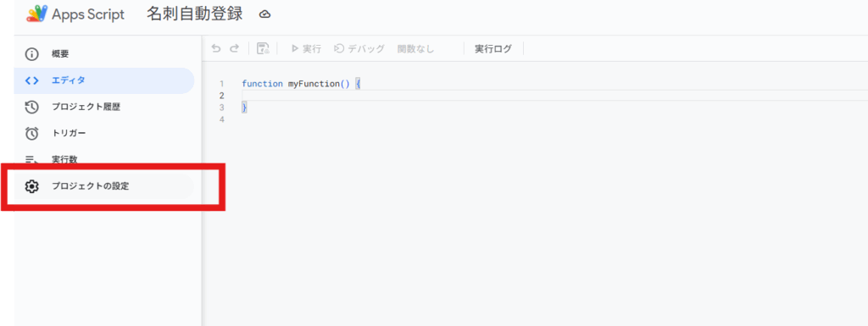The image size is (868, 326).
Task: Click line number 4 in gutter
Action: click(x=222, y=119)
